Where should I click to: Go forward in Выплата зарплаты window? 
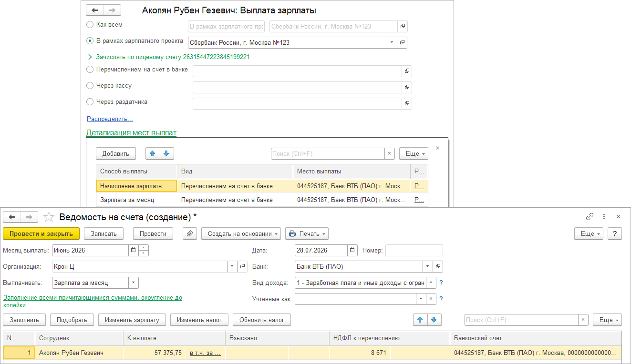(x=112, y=10)
